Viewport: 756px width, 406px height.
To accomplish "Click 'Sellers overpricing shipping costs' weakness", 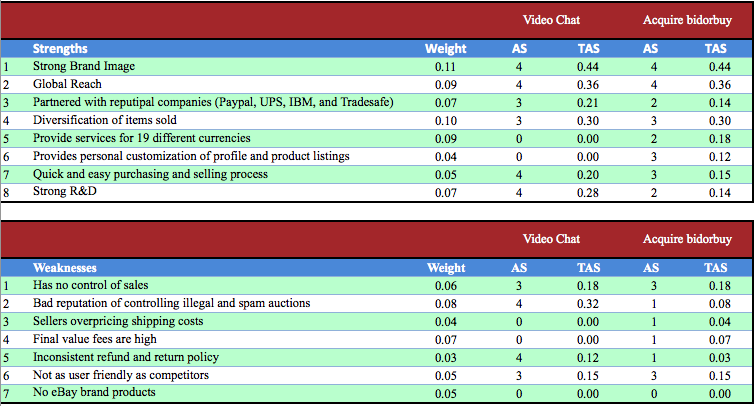I will click(118, 322).
